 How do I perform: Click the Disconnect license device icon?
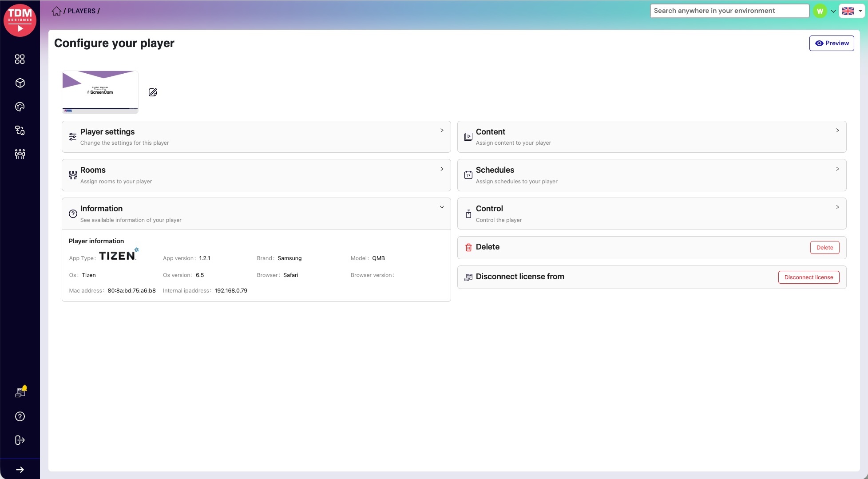pos(468,277)
